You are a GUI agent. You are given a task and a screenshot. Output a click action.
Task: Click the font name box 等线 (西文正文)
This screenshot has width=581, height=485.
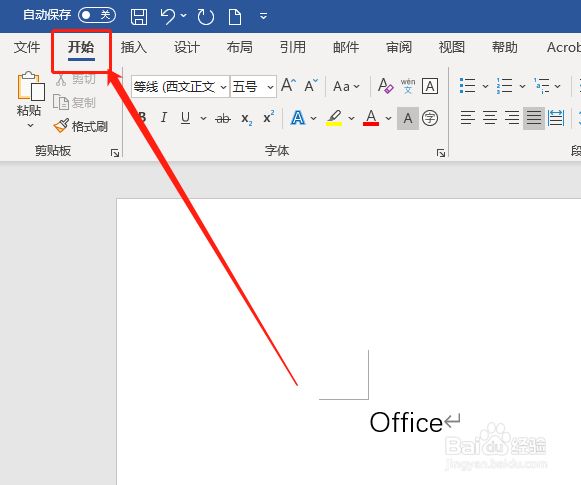(x=175, y=87)
